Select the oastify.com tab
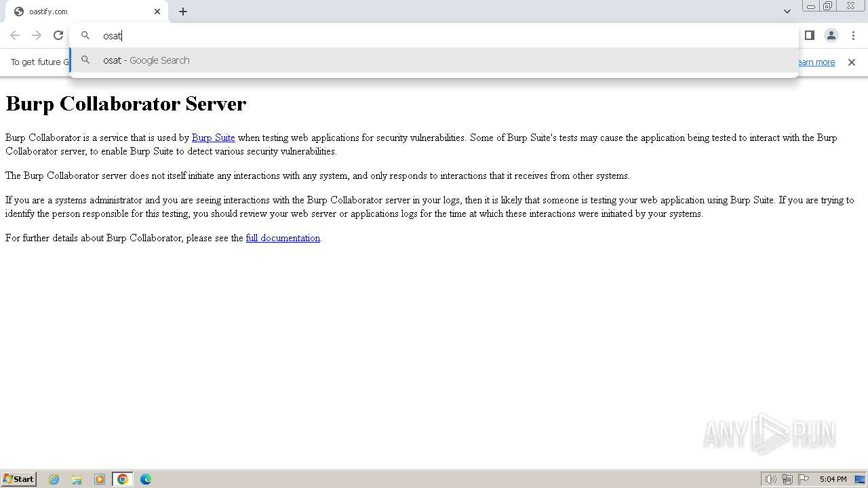The width and height of the screenshot is (868, 488). (87, 12)
